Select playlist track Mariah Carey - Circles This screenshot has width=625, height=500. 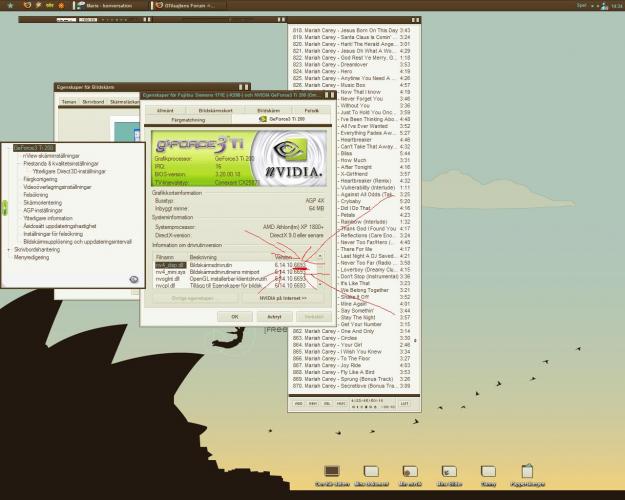pos(351,338)
